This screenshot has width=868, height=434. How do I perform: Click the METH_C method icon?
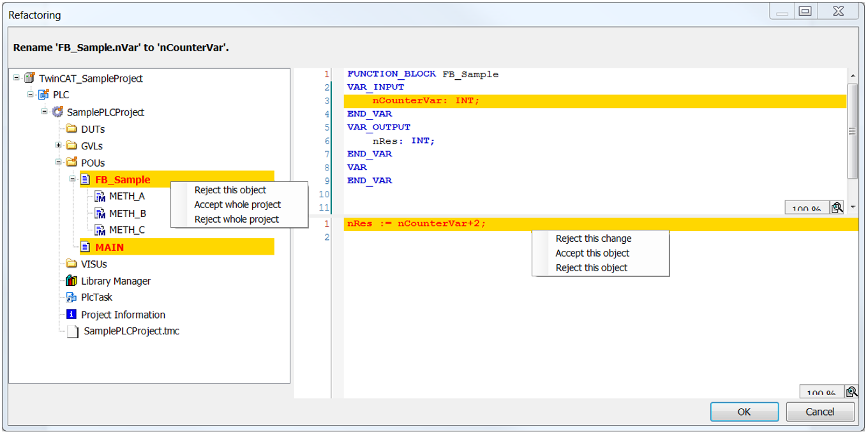coord(100,230)
